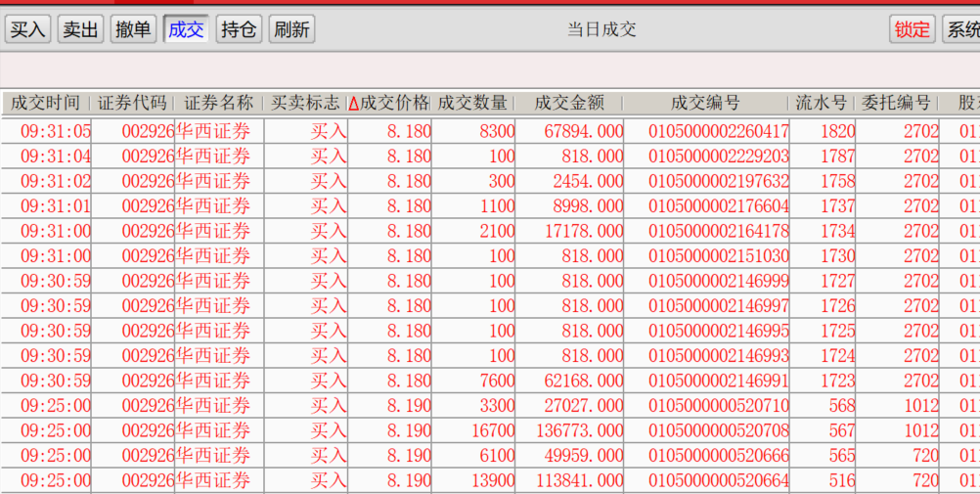Click amount cell 8998.000

click(588, 206)
